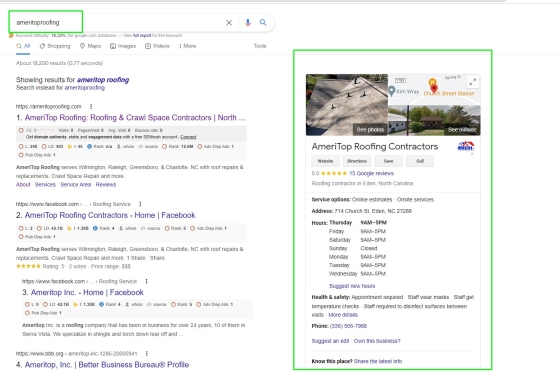Open AmeriTop Roofing Contractors Facebook result title
Screen dimensions: 560x372
(110, 215)
